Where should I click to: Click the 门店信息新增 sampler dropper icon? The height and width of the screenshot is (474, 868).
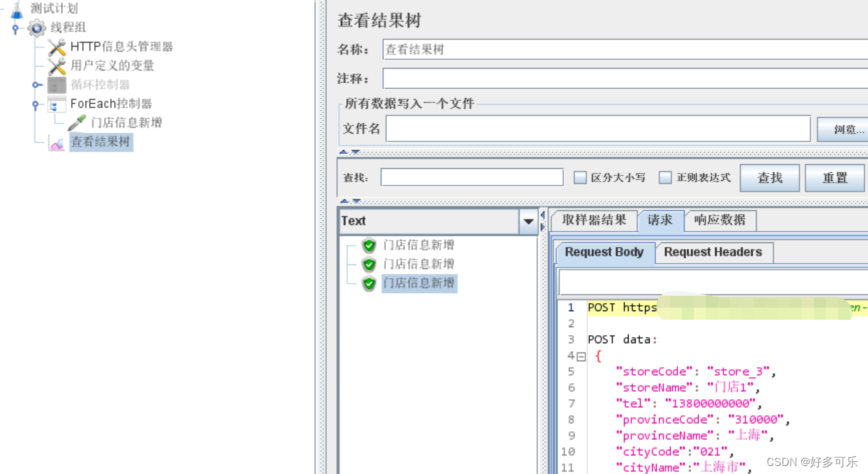click(77, 123)
